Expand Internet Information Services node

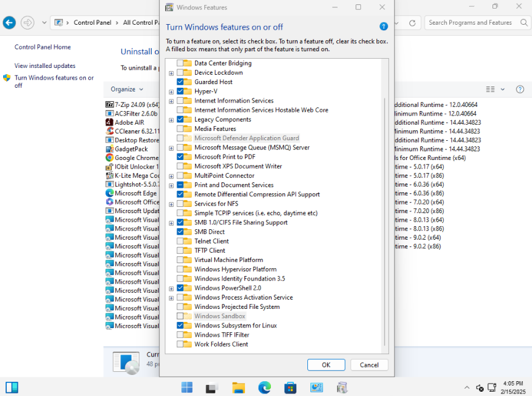coord(172,101)
